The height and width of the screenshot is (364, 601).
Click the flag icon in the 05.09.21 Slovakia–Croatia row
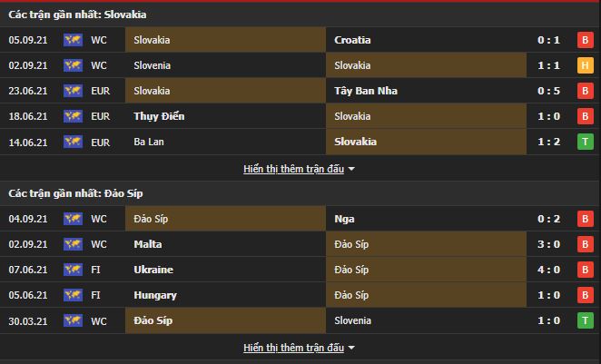tap(73, 40)
